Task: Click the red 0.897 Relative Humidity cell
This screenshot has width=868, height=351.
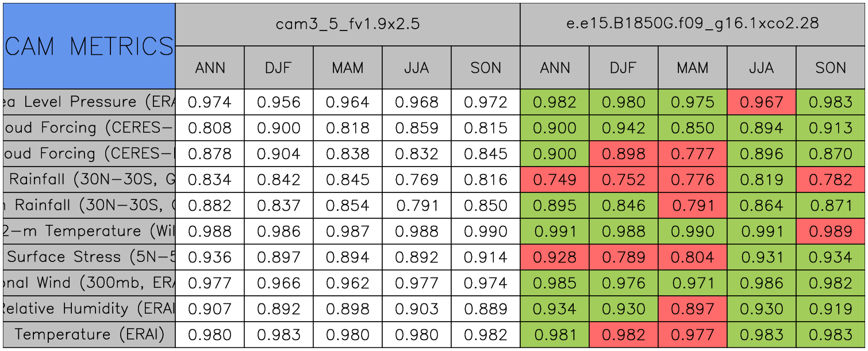Action: (692, 309)
